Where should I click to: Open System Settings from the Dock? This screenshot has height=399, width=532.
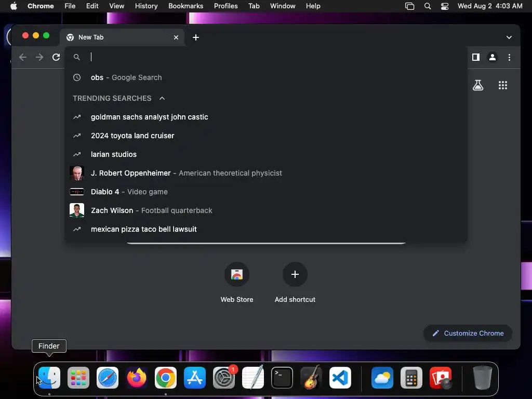[224, 378]
